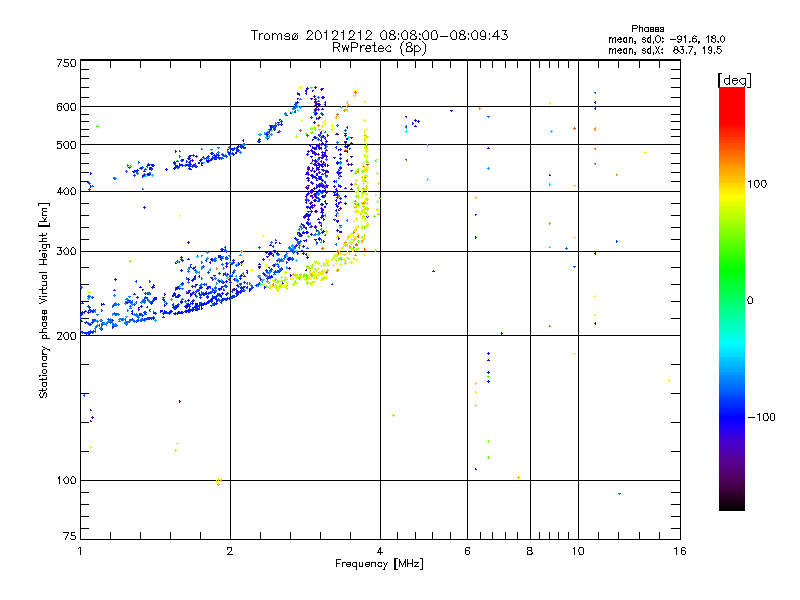Click the y-axis tick label '500'
Image resolution: width=800 pixels, height=600 pixels.
point(66,145)
